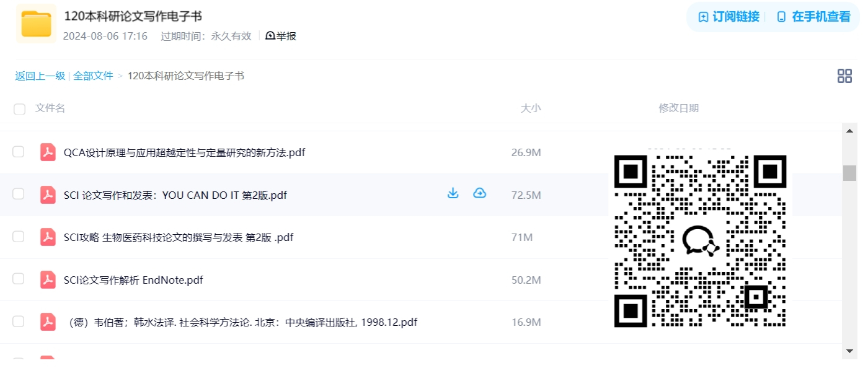Click 在手机查看 button
The image size is (868, 376).
pos(813,17)
